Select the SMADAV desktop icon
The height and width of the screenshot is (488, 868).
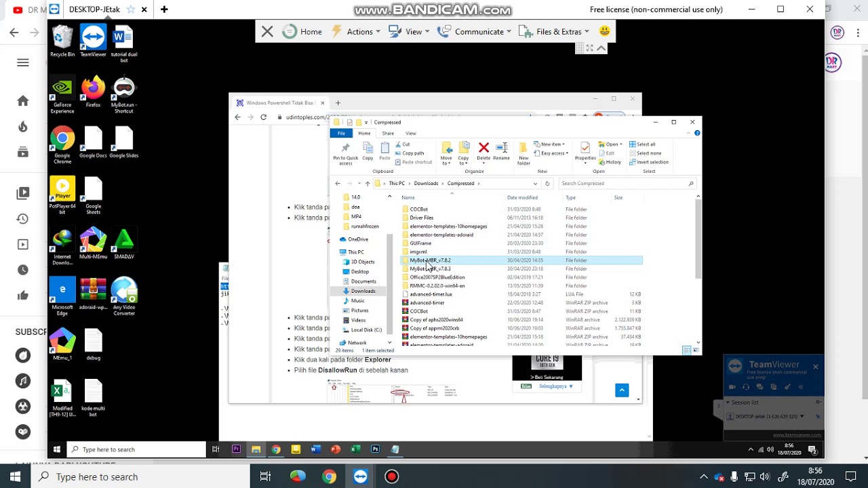(x=124, y=244)
